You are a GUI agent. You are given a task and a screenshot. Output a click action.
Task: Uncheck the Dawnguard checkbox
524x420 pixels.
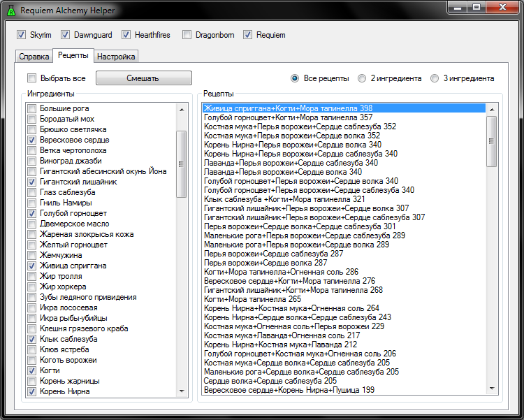click(x=66, y=34)
